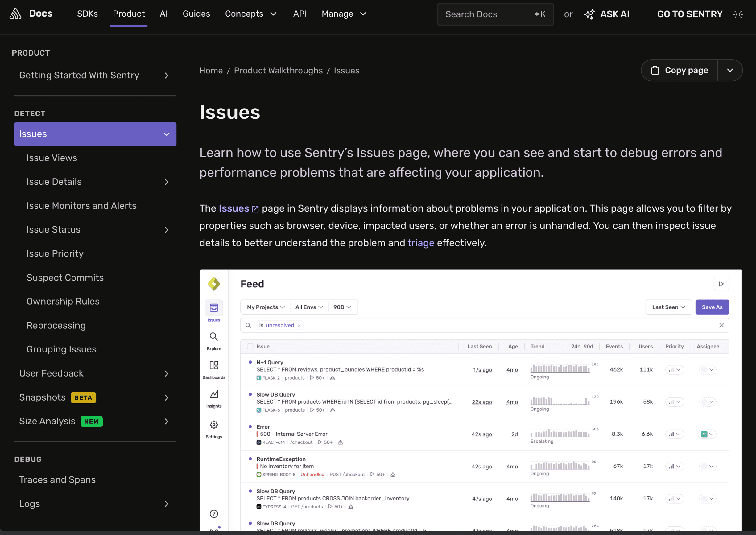Open the Last Seen sort dropdown

[669, 307]
